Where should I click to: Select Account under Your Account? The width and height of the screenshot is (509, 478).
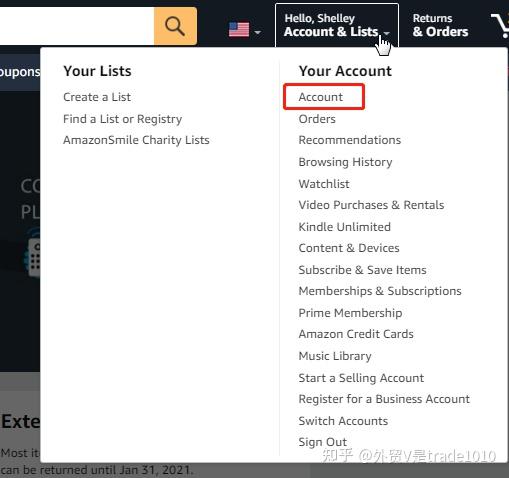coord(321,97)
